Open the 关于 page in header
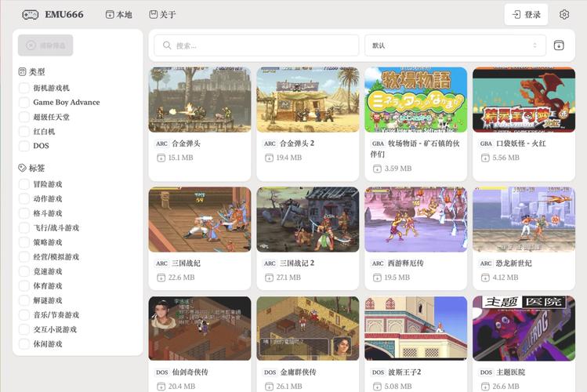This screenshot has height=392, width=587. [x=162, y=15]
